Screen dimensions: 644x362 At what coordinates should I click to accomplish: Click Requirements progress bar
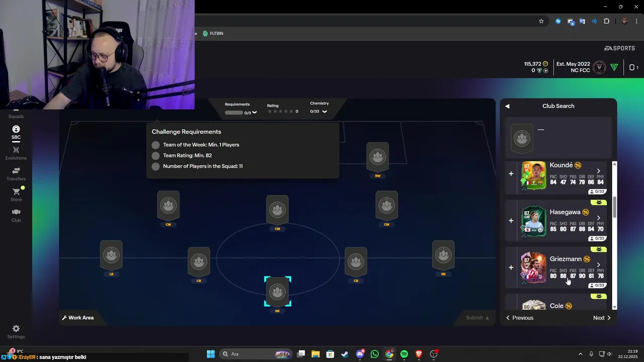point(234,113)
